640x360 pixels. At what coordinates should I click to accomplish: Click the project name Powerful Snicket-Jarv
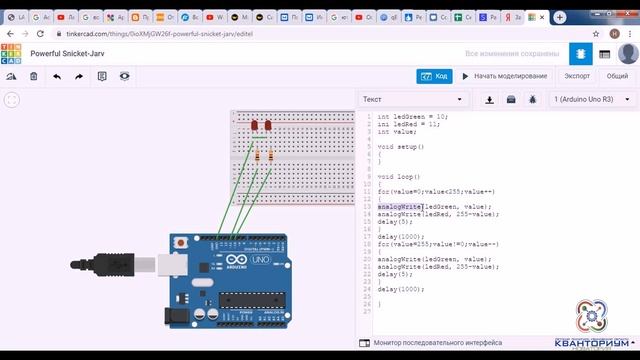click(x=67, y=53)
